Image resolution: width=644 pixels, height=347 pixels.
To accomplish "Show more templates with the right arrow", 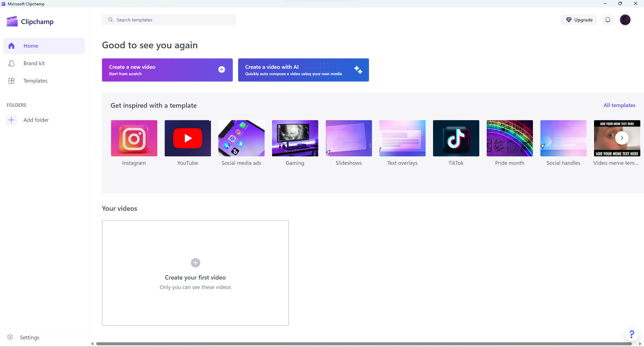I will coord(622,138).
